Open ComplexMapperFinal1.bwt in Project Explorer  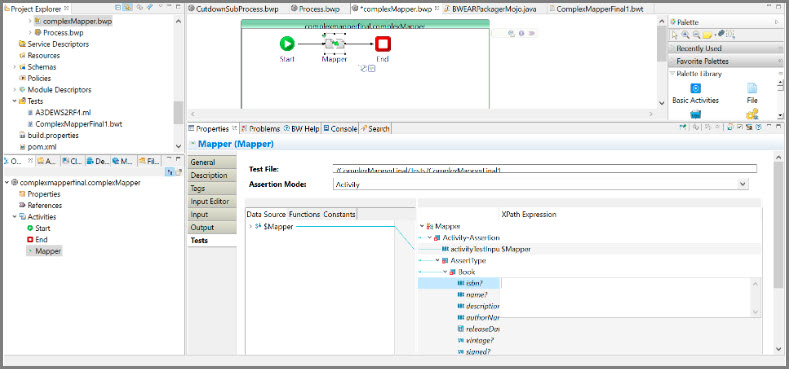click(x=74, y=124)
